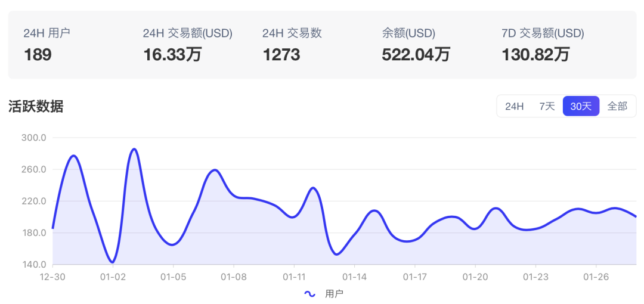Toggle the 用户 series via legend label
Viewport: 644px width, 304px height.
(x=334, y=293)
